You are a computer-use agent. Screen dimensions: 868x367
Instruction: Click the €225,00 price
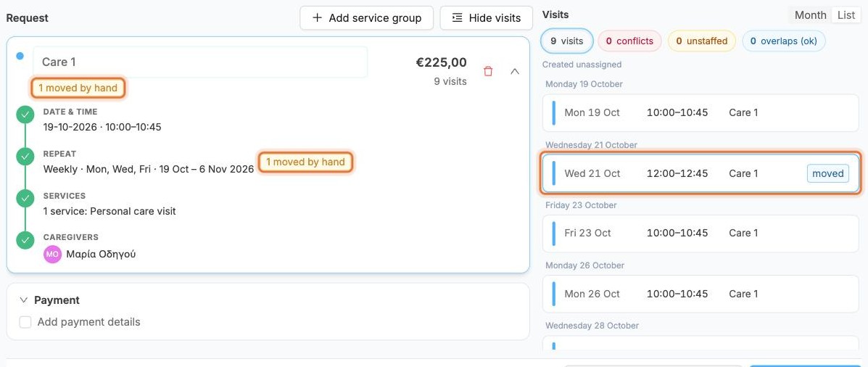pyautogui.click(x=441, y=62)
